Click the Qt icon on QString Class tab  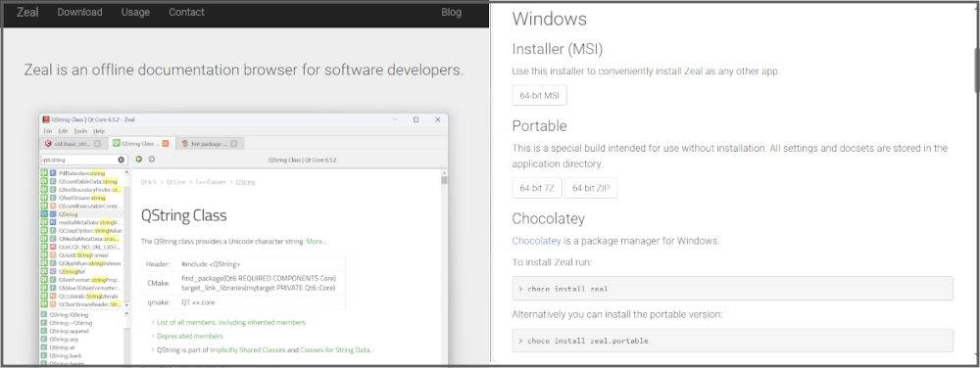pyautogui.click(x=117, y=144)
